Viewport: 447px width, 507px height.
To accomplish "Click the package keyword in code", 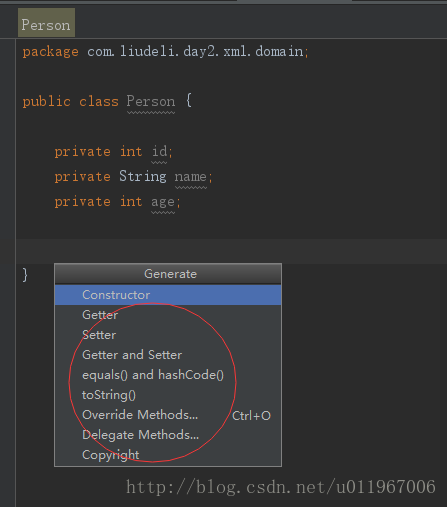I will [50, 52].
